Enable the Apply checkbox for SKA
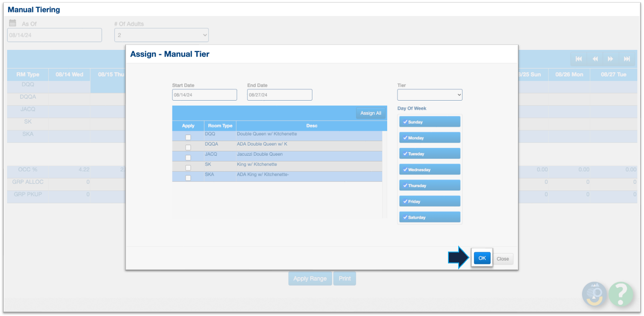The image size is (644, 316). tap(188, 178)
